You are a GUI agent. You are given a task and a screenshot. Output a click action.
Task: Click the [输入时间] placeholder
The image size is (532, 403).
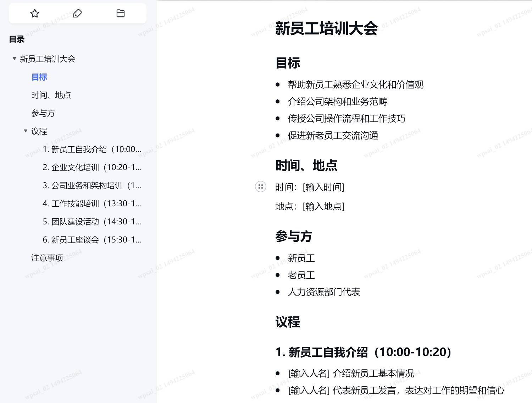tap(323, 187)
